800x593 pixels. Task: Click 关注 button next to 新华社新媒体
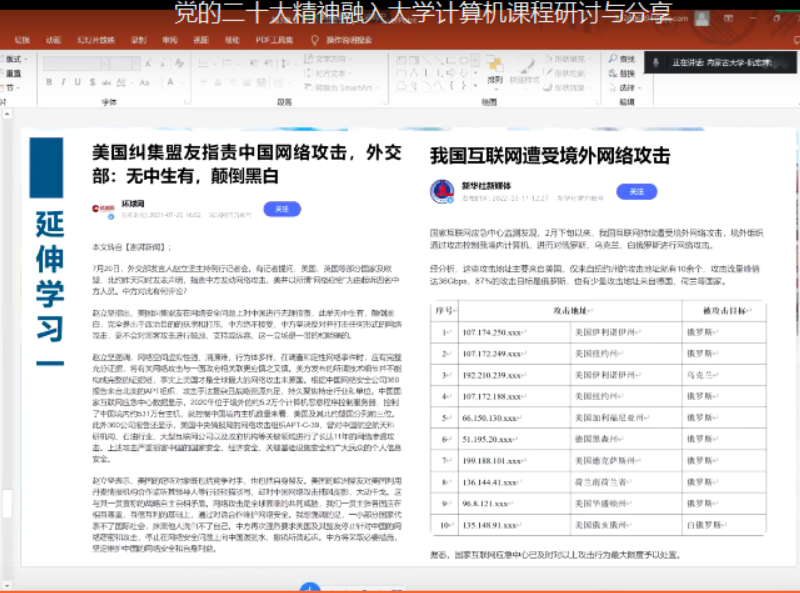click(x=636, y=192)
